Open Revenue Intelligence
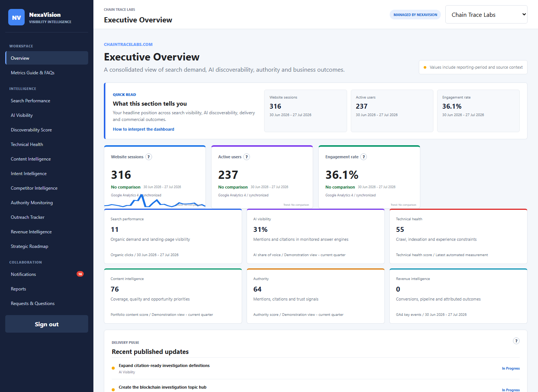Viewport: 538px width, 392px height. [47, 232]
